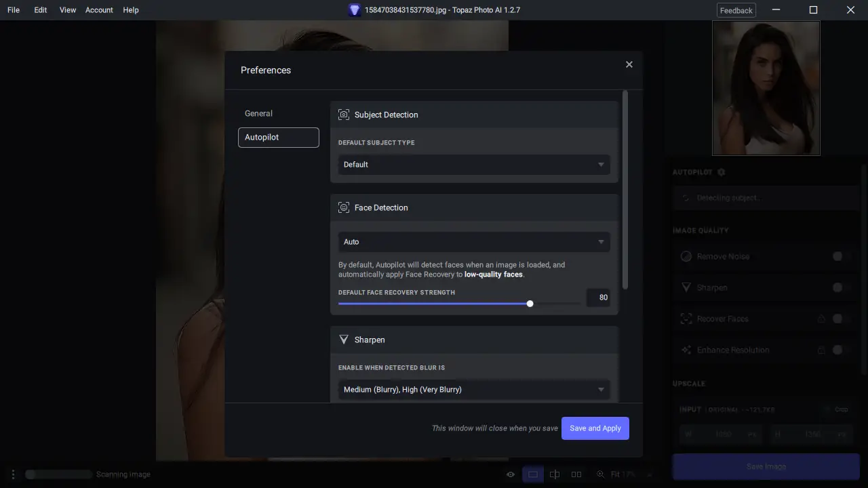Toggle Sharpen switch in Image Quality panel

tap(842, 287)
